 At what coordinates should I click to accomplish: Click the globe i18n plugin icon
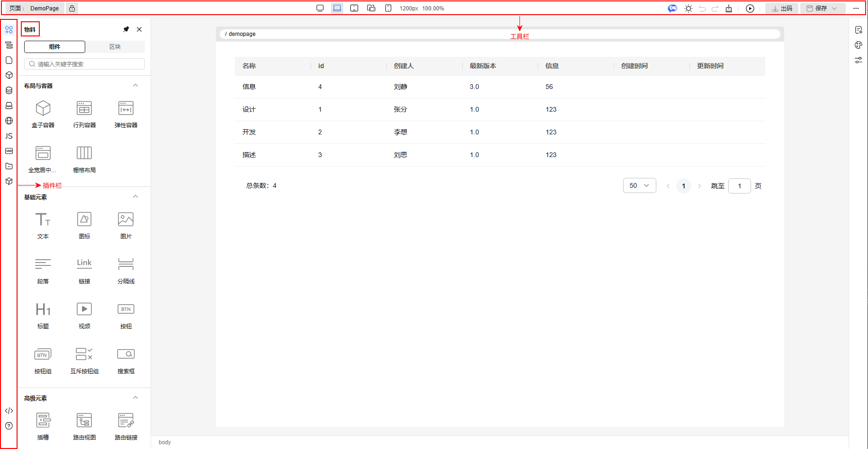click(9, 121)
